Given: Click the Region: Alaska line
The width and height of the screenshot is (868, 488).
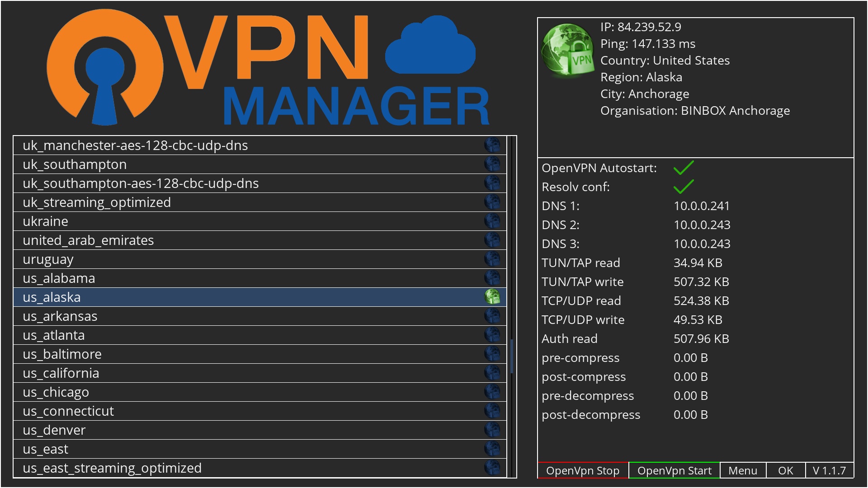Looking at the screenshot, I should tap(641, 77).
